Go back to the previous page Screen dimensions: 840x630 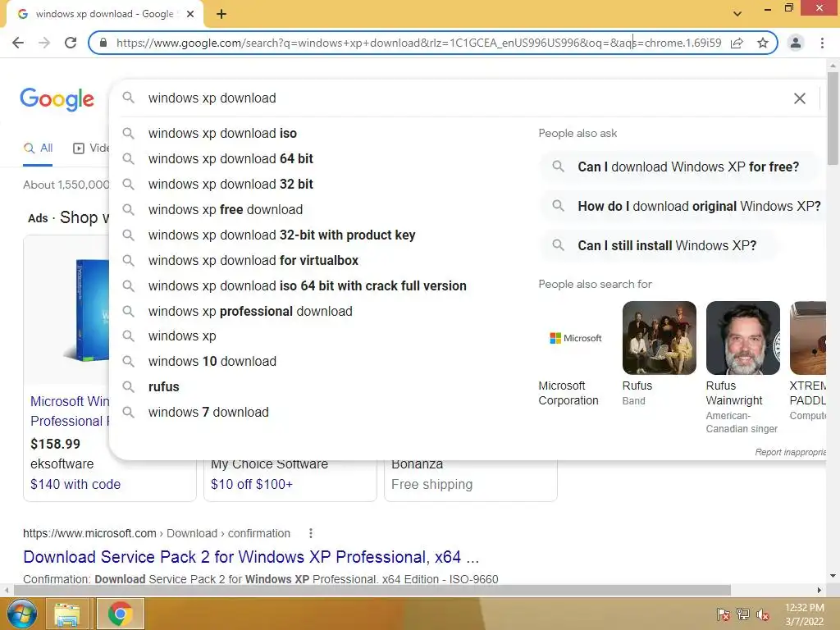click(x=18, y=43)
